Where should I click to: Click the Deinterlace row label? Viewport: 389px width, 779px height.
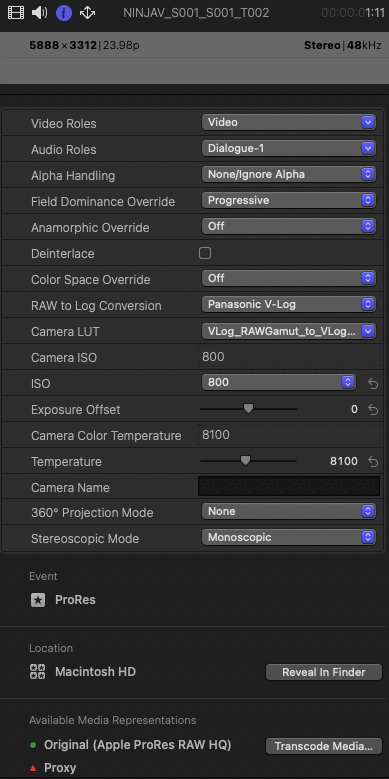pyautogui.click(x=63, y=254)
